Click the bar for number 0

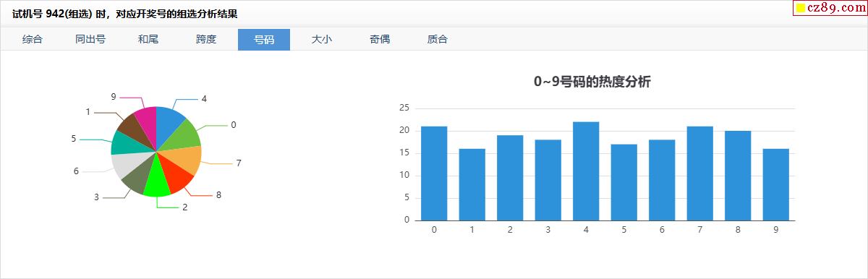pyautogui.click(x=434, y=173)
